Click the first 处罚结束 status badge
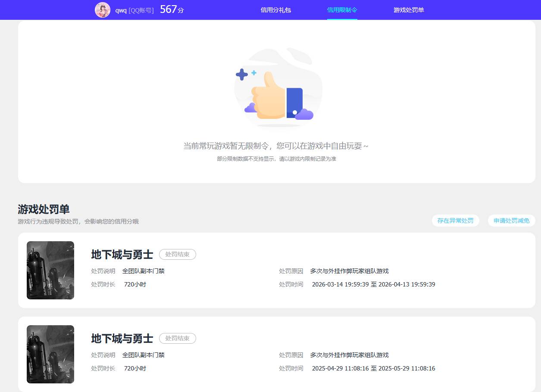541x392 pixels. pyautogui.click(x=178, y=254)
